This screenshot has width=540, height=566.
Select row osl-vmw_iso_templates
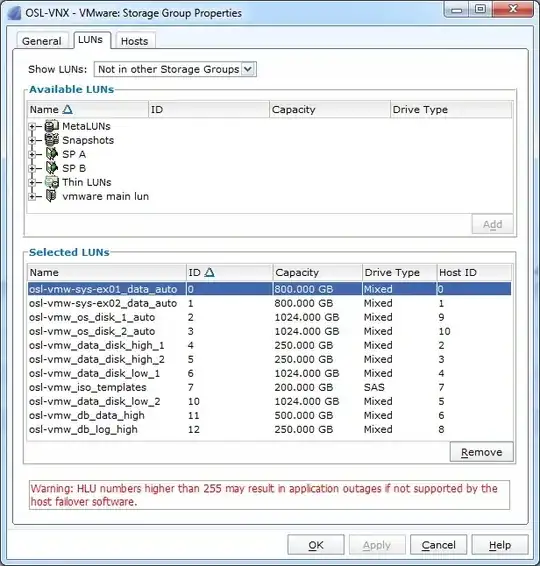pos(269,387)
